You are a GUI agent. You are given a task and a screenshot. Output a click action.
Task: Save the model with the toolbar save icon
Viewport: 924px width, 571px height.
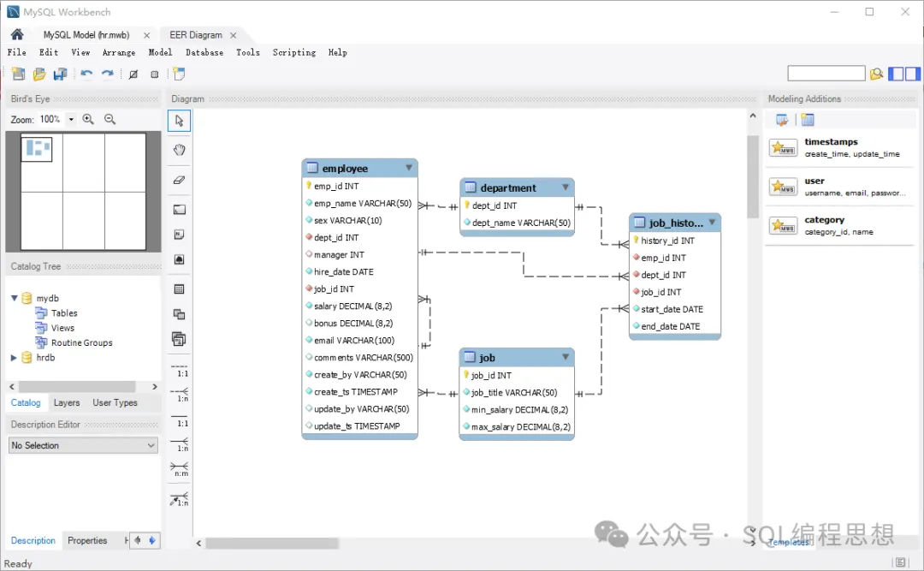click(60, 74)
